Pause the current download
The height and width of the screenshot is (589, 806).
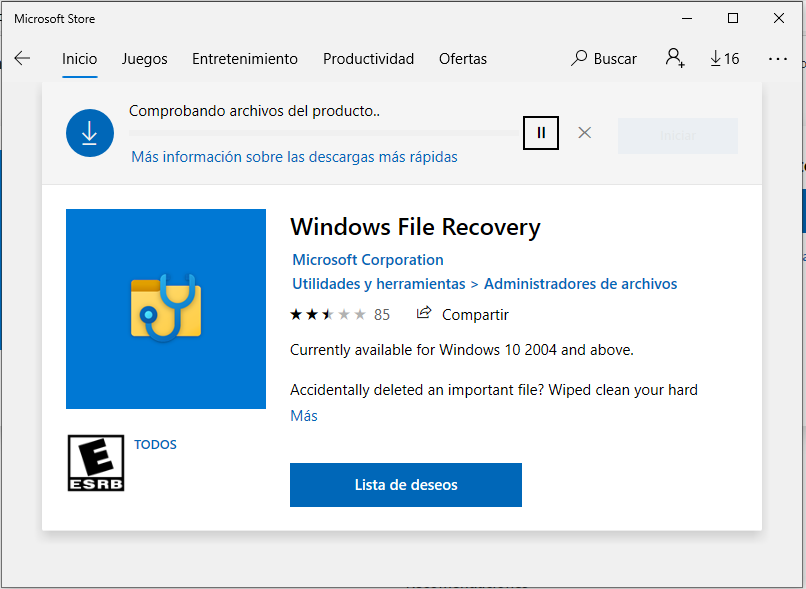tap(541, 133)
